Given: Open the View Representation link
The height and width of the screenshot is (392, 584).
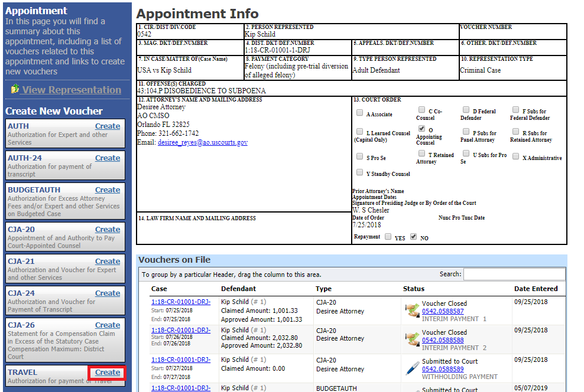Looking at the screenshot, I should pos(72,90).
